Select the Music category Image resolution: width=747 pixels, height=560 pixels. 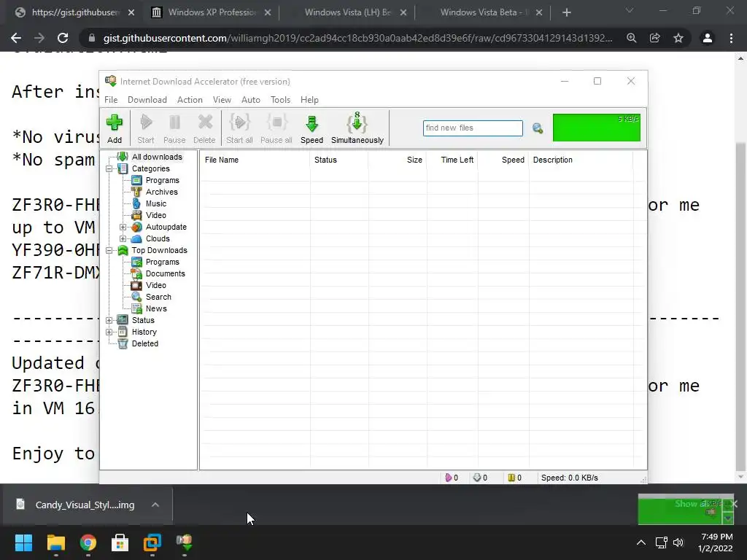tap(156, 203)
